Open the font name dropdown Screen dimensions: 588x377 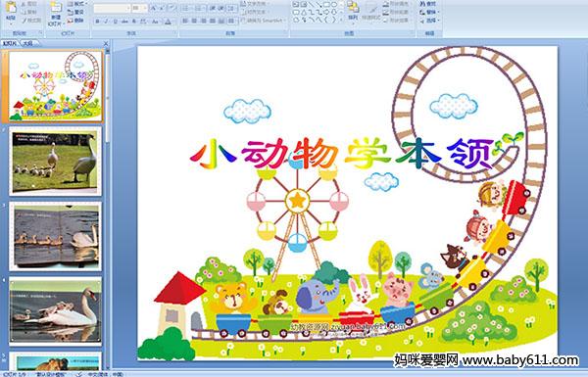[112, 8]
